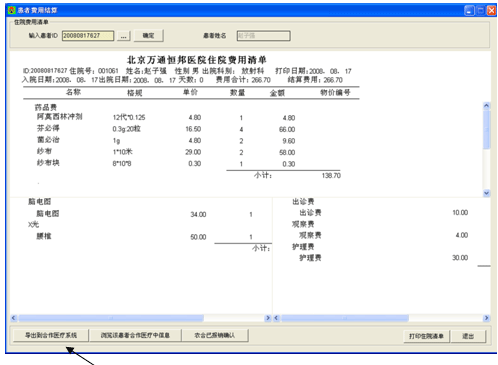Viewport: 498px width, 365px height.
Task: Click the application icon in title bar
Action: 12,10
